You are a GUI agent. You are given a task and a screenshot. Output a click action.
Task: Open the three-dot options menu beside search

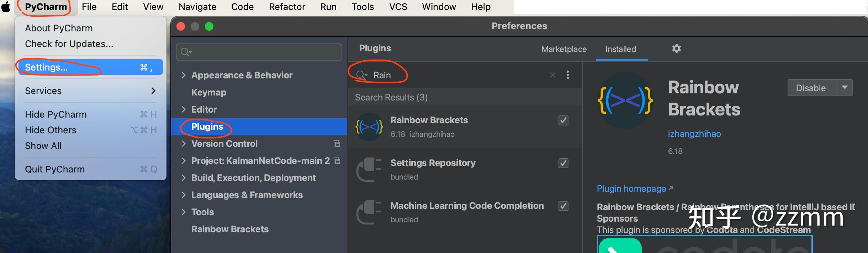point(567,75)
